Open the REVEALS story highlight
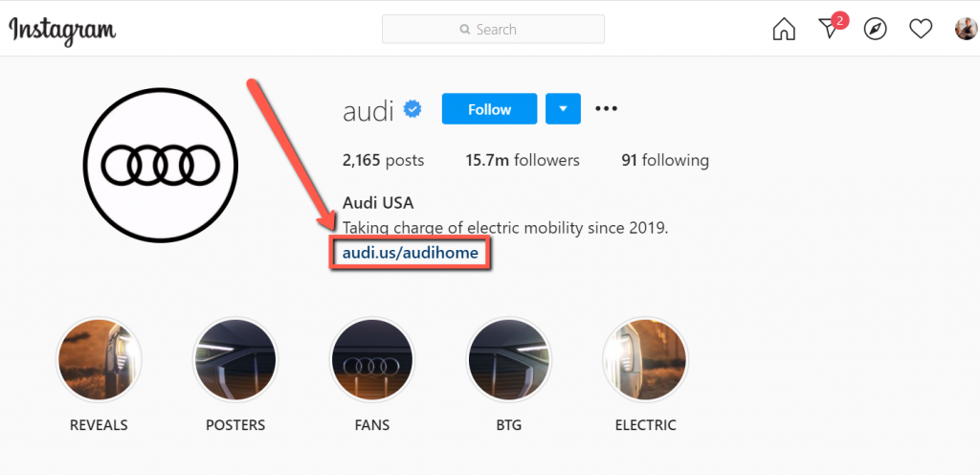This screenshot has width=980, height=475. pos(99,360)
